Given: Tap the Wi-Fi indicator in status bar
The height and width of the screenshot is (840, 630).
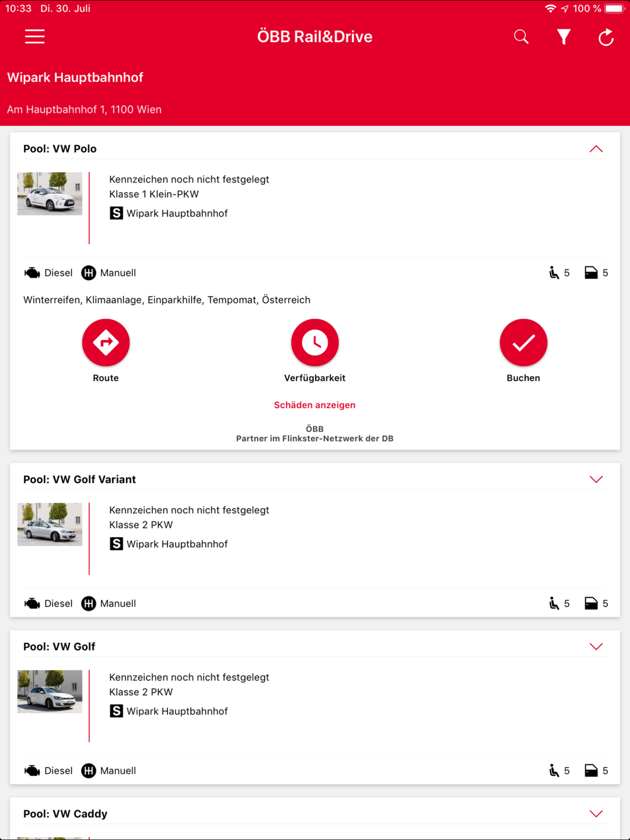Looking at the screenshot, I should click(551, 9).
